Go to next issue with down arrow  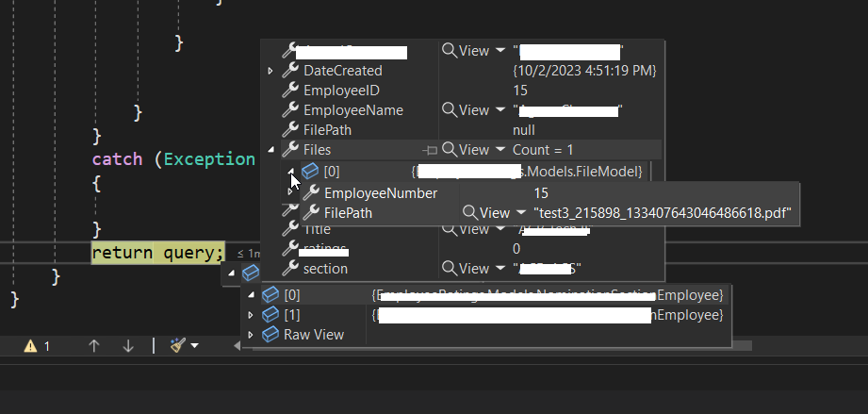(128, 346)
